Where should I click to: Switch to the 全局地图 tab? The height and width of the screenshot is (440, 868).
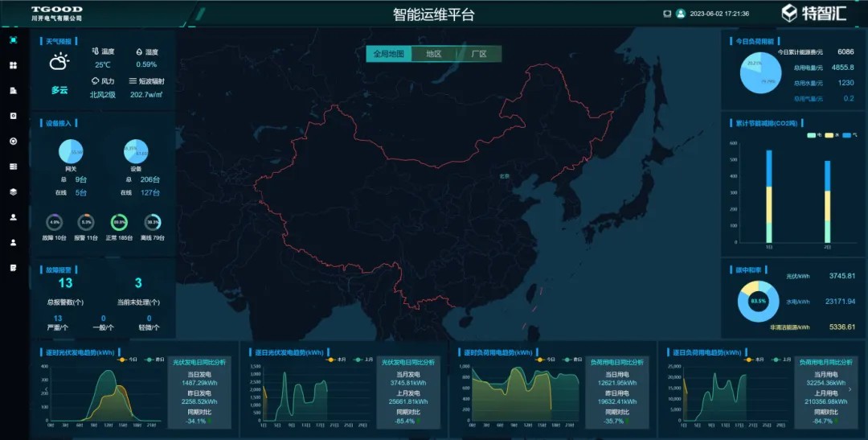click(x=389, y=54)
